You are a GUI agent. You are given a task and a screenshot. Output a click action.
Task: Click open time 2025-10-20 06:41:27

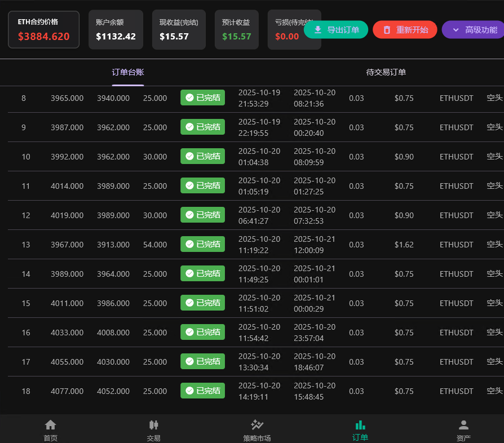pos(259,215)
